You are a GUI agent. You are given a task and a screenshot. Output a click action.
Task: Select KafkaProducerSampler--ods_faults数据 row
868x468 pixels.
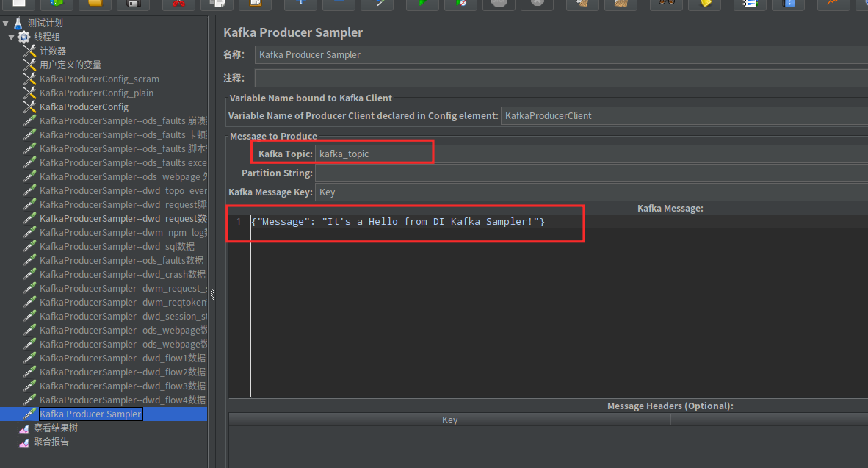[x=121, y=260]
